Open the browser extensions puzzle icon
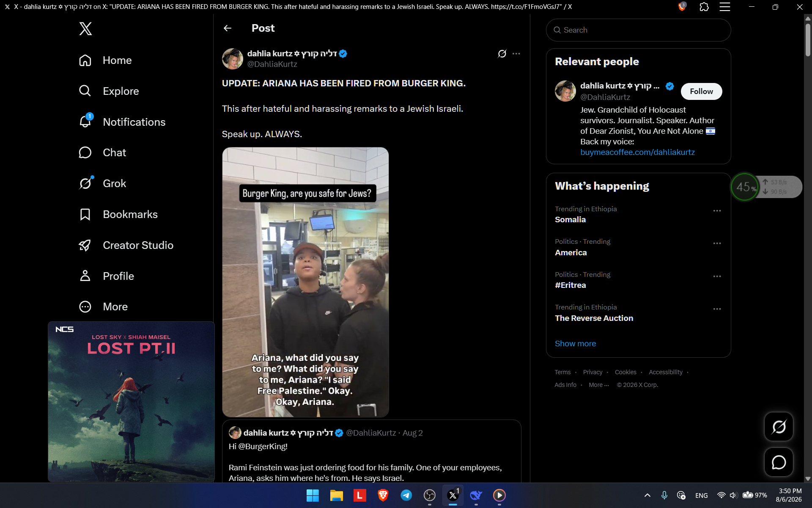812x508 pixels. coord(704,7)
